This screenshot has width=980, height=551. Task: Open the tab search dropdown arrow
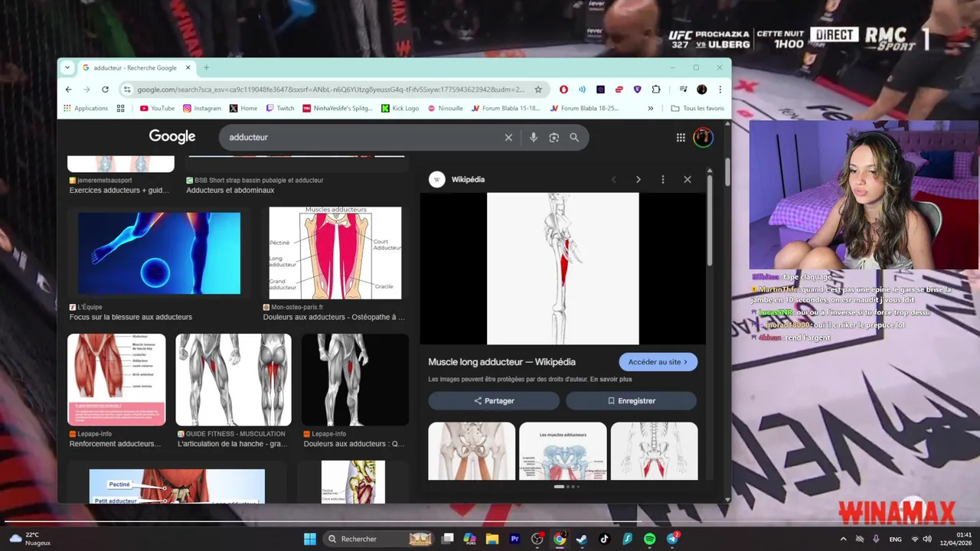click(67, 67)
